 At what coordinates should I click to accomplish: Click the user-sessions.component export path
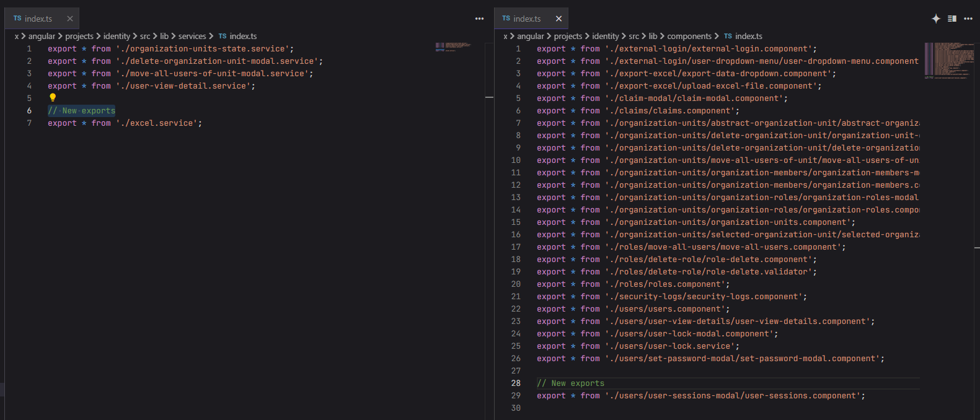click(x=733, y=396)
